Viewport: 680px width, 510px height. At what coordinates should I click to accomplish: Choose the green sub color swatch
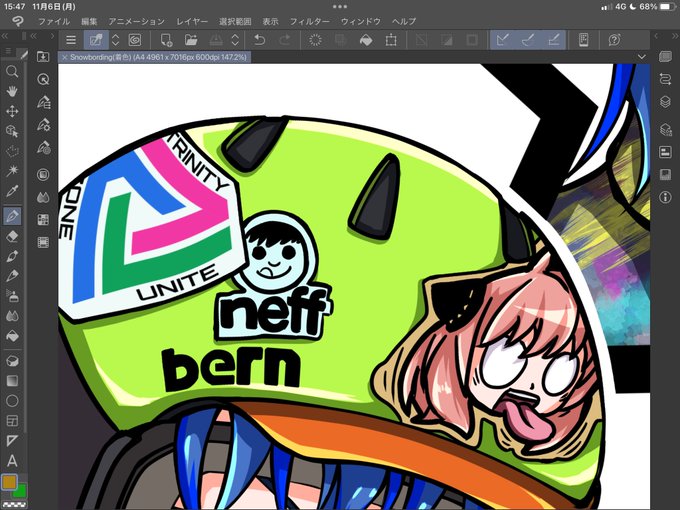[x=20, y=492]
